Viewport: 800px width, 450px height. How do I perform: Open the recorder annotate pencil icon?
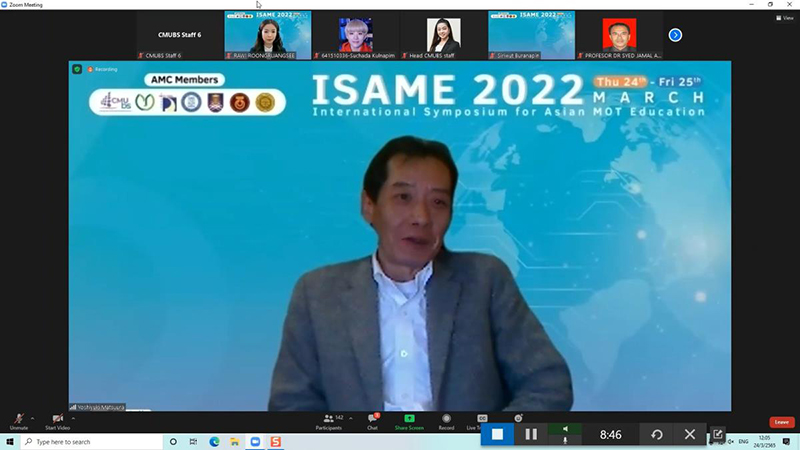[x=717, y=434]
